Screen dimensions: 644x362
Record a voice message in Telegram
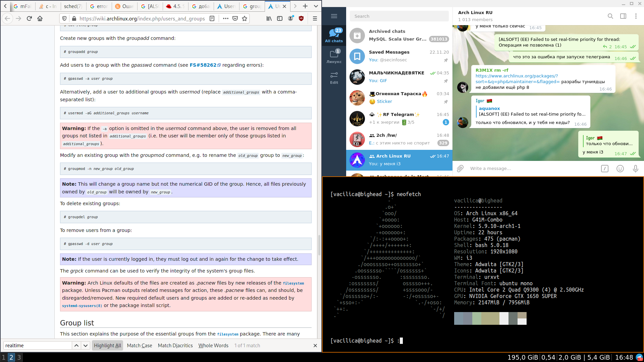click(x=636, y=169)
